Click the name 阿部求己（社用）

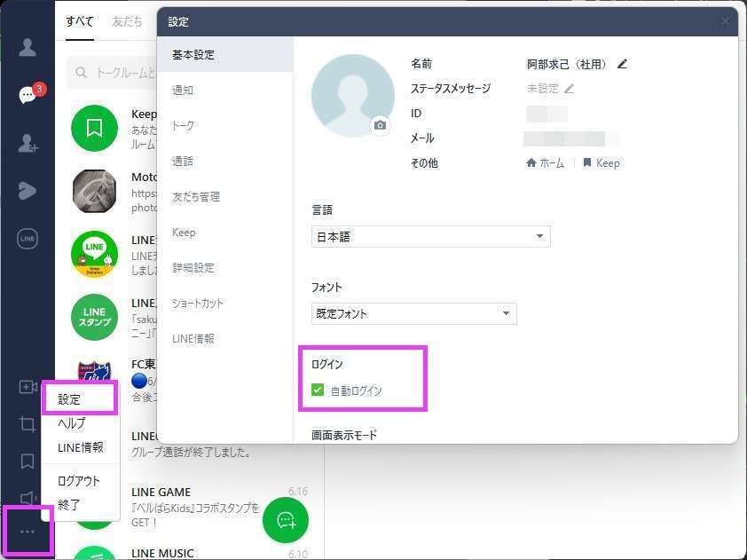[569, 64]
